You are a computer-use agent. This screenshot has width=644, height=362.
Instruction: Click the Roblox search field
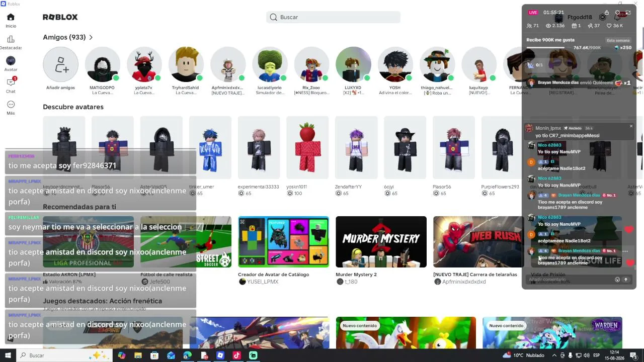[334, 17]
